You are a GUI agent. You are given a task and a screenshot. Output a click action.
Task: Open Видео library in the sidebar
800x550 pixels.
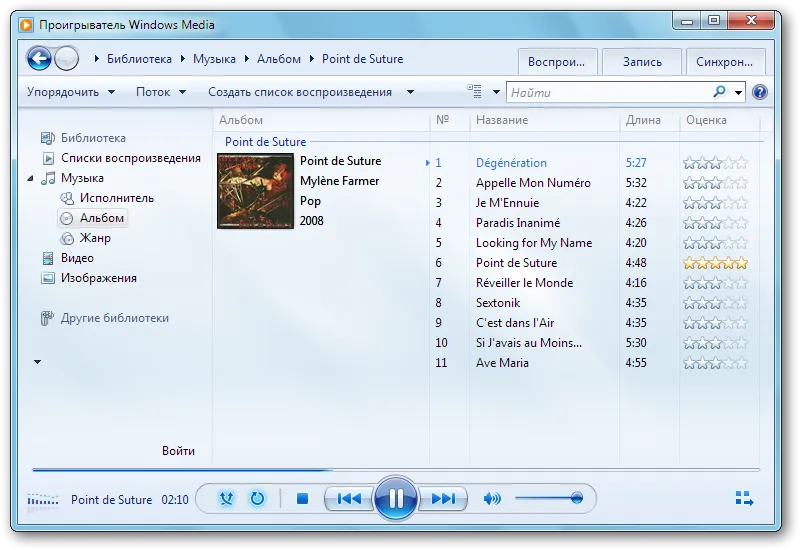(68, 258)
